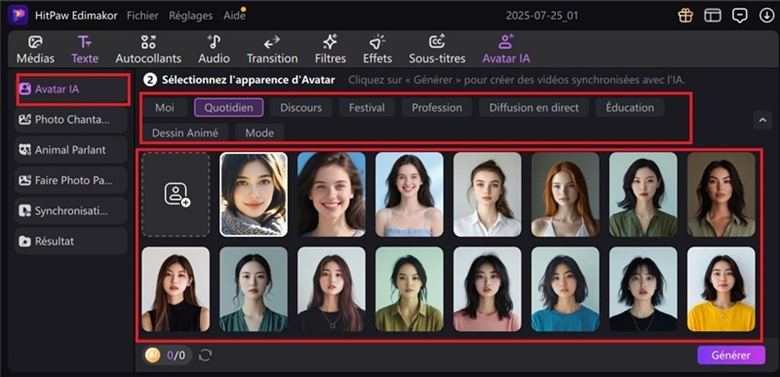
Task: Open the Réglages menu
Action: coord(191,15)
